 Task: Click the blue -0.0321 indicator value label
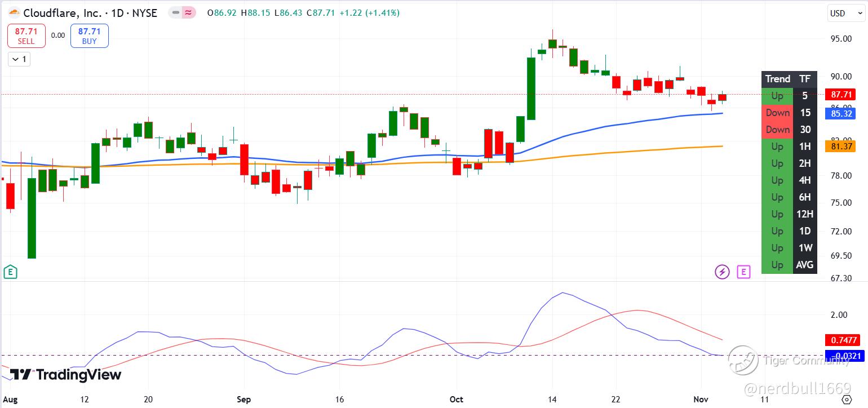[x=844, y=356]
